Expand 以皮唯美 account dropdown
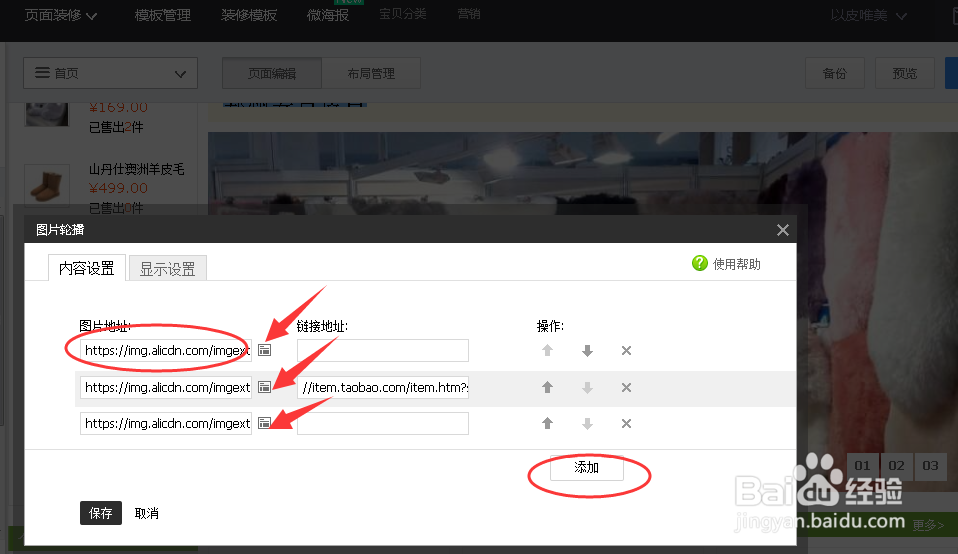Image resolution: width=958 pixels, height=554 pixels. pyautogui.click(x=868, y=15)
